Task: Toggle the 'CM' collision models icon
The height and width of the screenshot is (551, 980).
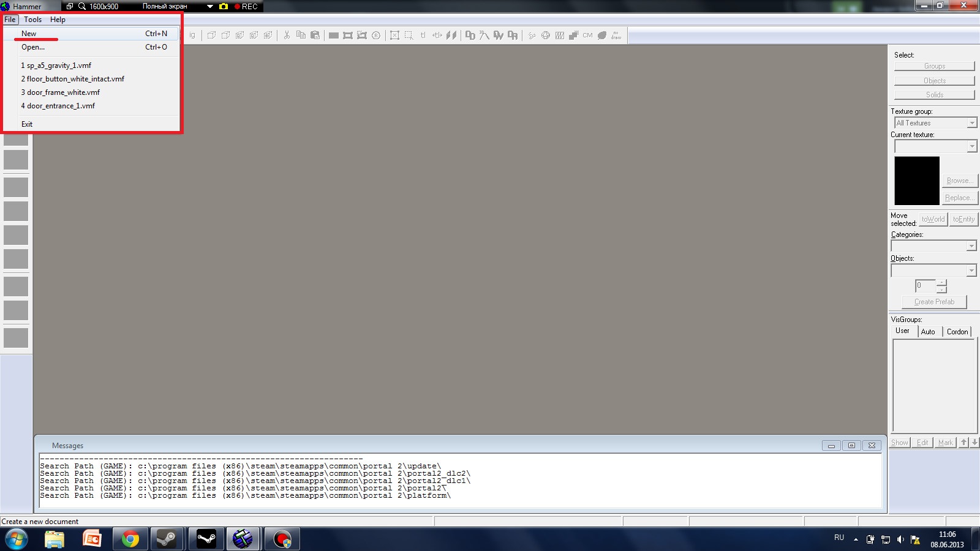Action: (x=587, y=35)
